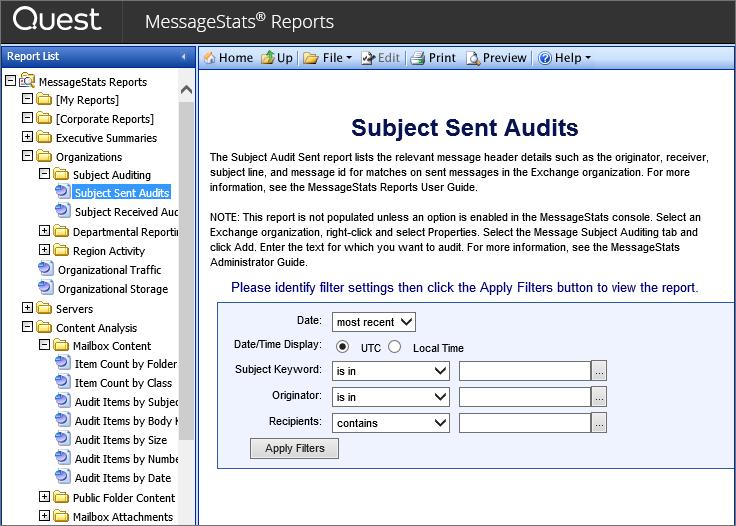Expand the Mailbox Attachments folder
The width and height of the screenshot is (736, 526).
click(45, 516)
